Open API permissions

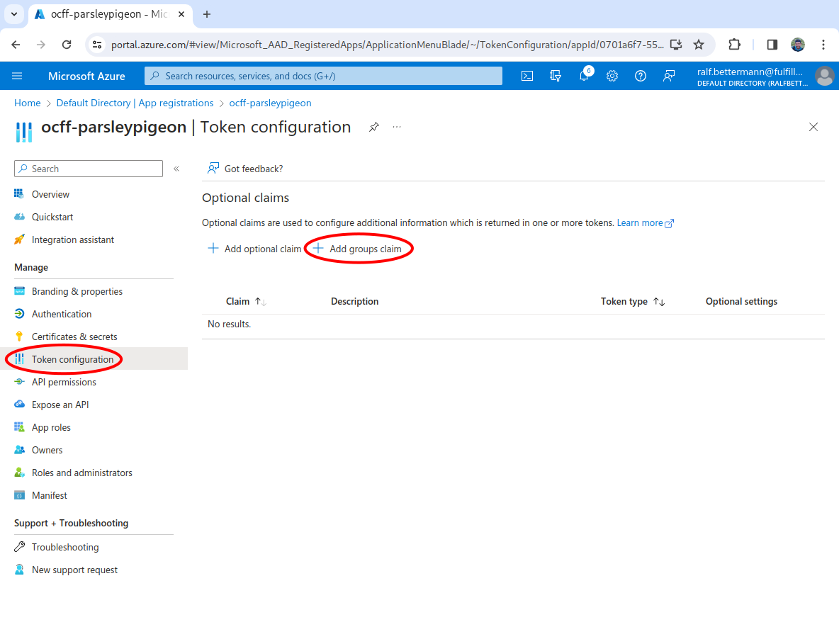click(x=64, y=382)
